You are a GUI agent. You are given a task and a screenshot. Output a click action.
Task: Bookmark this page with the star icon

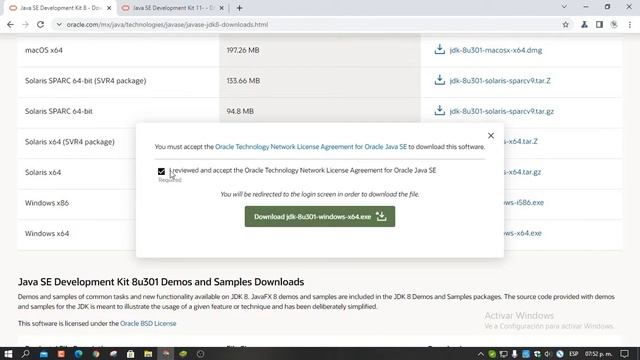[x=565, y=24]
